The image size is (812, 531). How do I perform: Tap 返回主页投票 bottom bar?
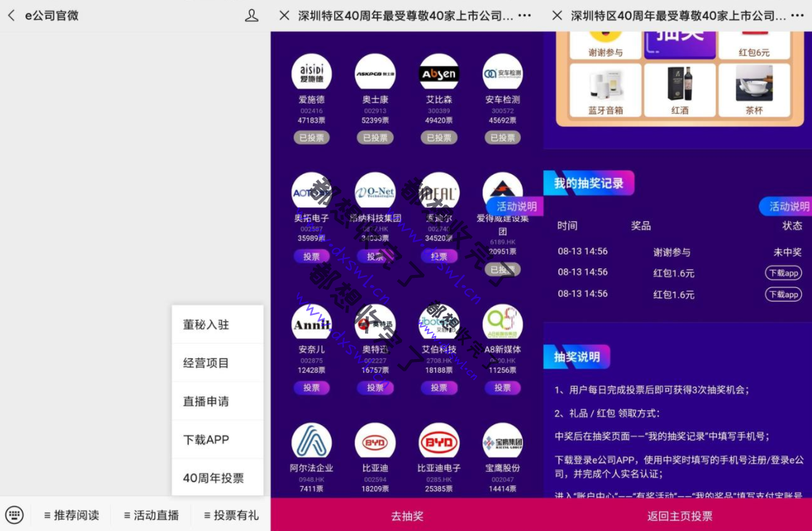679,515
